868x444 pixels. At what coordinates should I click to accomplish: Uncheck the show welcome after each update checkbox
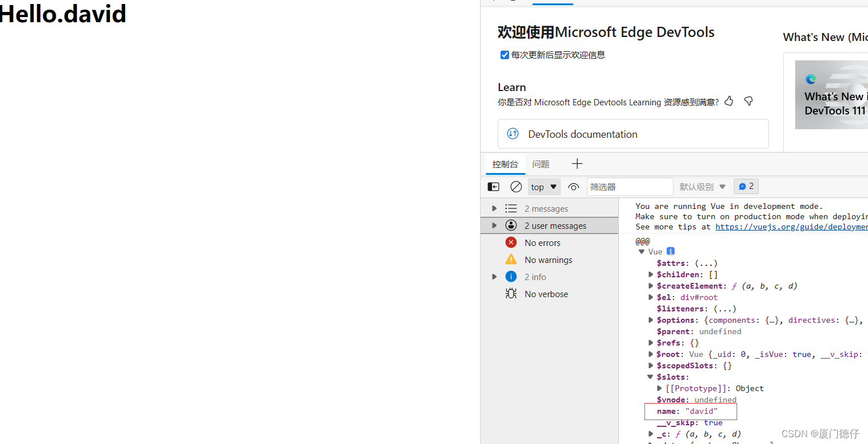(505, 55)
